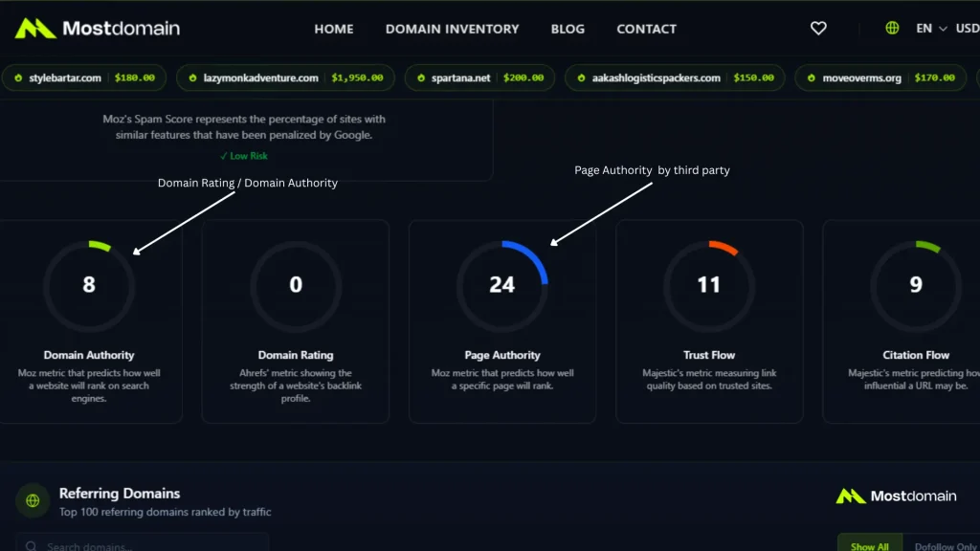Viewport: 980px width, 551px height.
Task: Click the $150.00 price on ticker
Action: click(754, 77)
